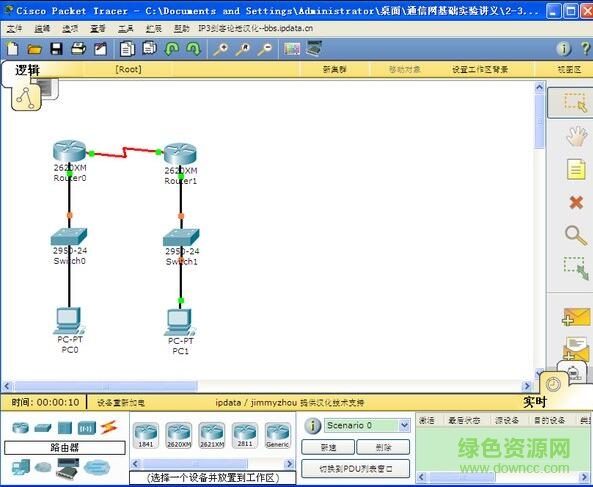
Task: Redo the action with the green arrow
Action: 194,49
